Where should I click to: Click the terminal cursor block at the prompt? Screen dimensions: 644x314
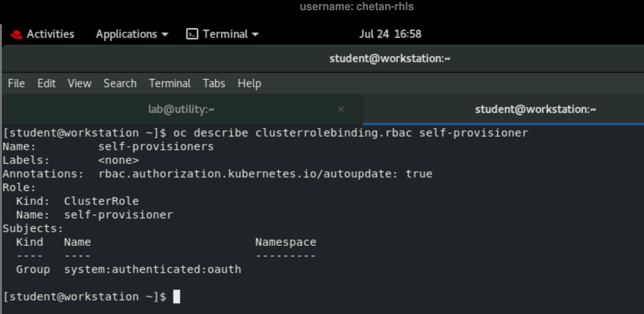(x=177, y=297)
